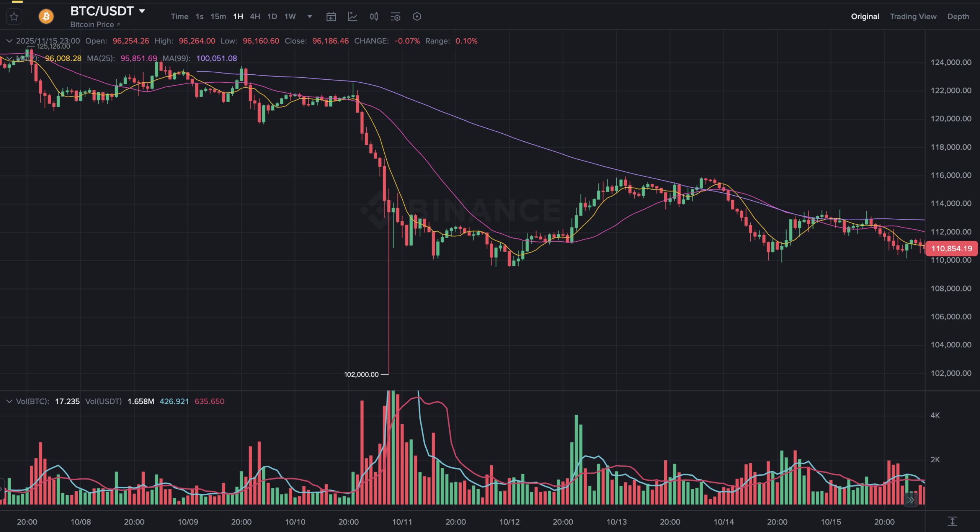Open the Depth chart tab
980x532 pixels.
[x=958, y=16]
